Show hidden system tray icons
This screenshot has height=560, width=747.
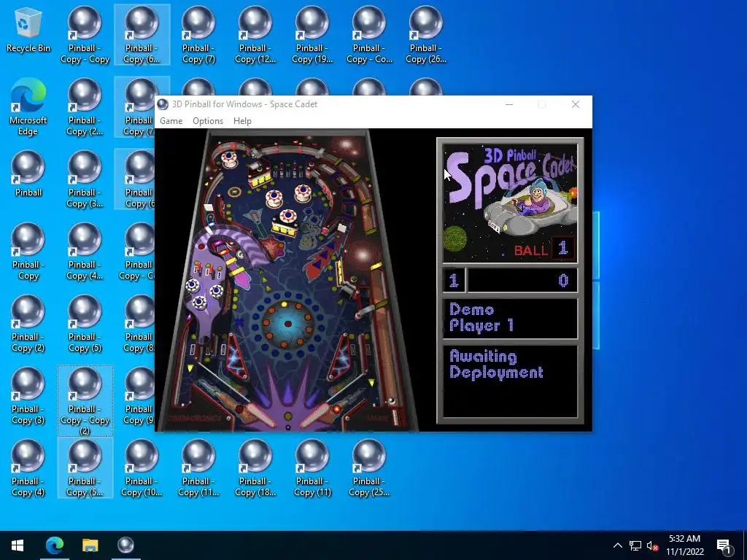coord(617,545)
